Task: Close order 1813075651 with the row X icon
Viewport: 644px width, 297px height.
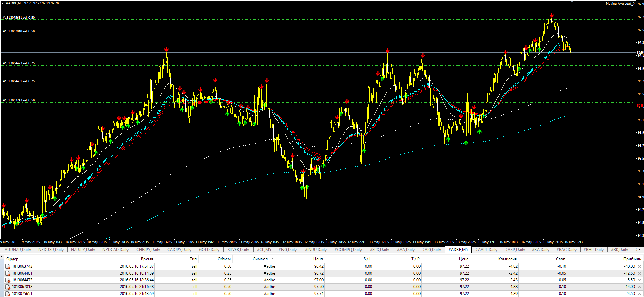Action: point(640,294)
